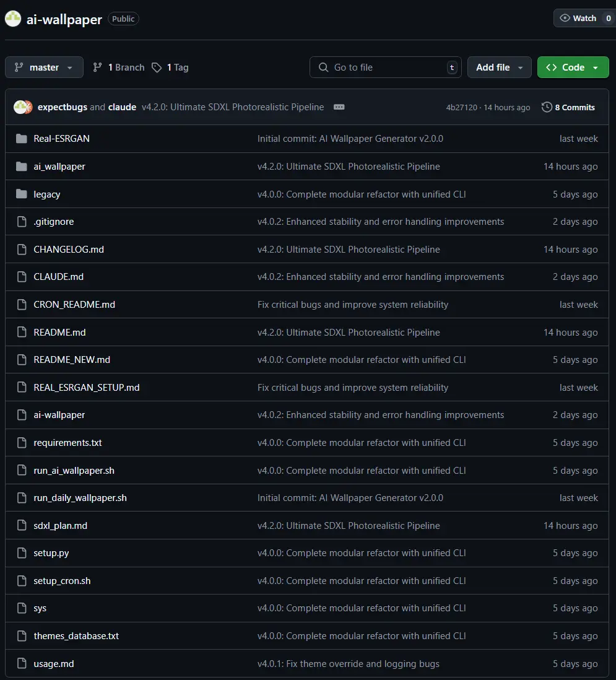Click the eye icon on Watch button
Screen dimensions: 616x680
point(565,19)
